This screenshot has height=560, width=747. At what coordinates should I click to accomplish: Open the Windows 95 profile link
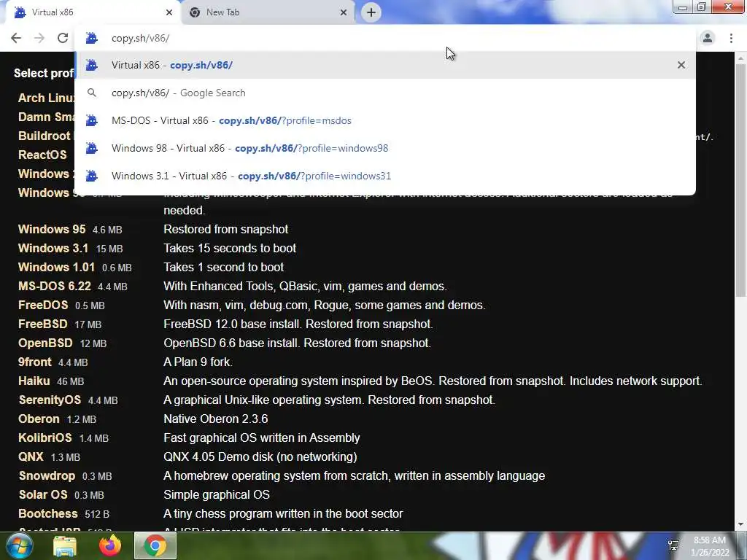coord(52,229)
